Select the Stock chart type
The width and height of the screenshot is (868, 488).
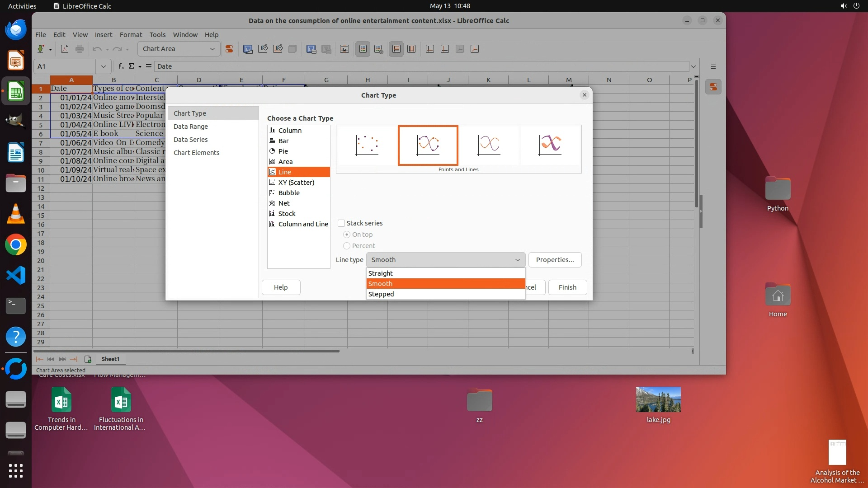click(287, 214)
